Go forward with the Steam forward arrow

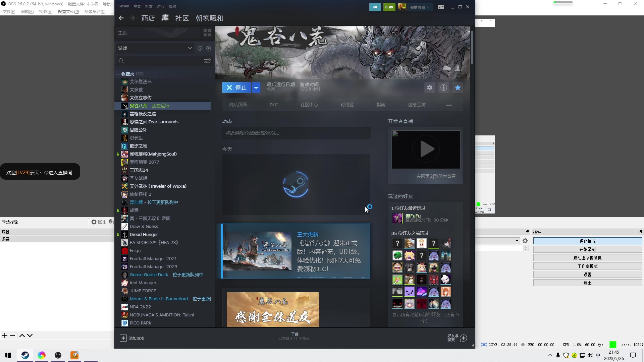point(132,18)
